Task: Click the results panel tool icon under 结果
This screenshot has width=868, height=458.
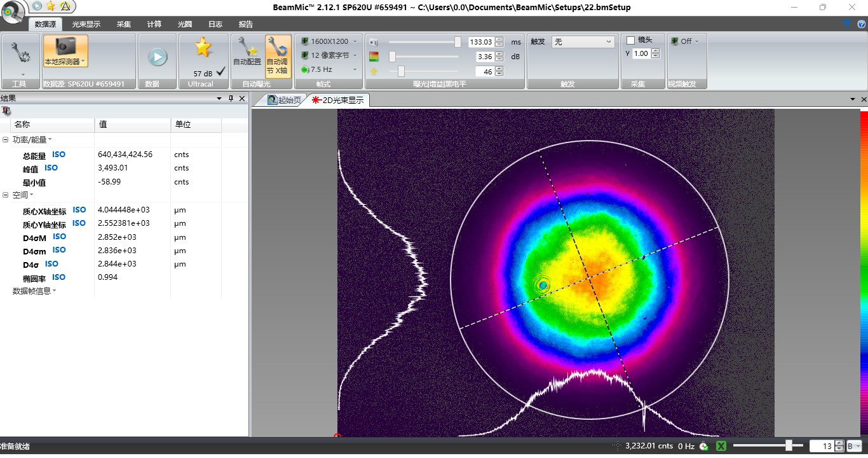Action: click(6, 111)
